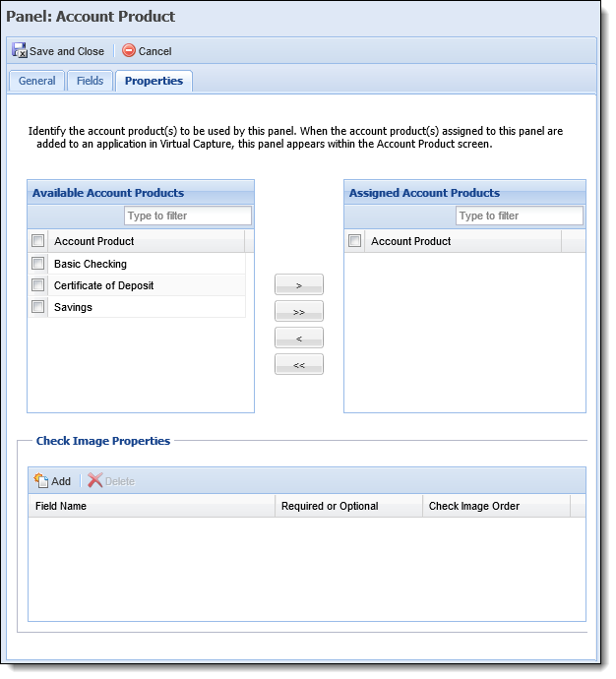The height and width of the screenshot is (679, 616).
Task: Click the red Cancel icon
Action: (129, 50)
